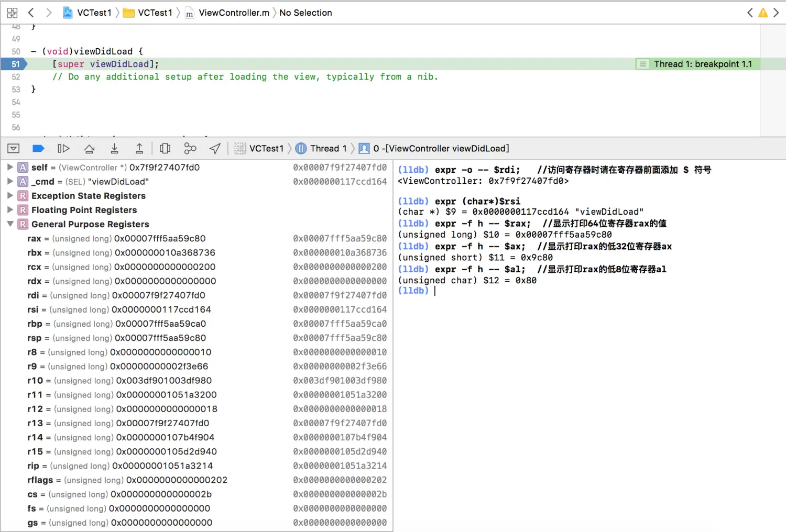Expand the _cmd variable
The width and height of the screenshot is (786, 532).
pos(10,182)
